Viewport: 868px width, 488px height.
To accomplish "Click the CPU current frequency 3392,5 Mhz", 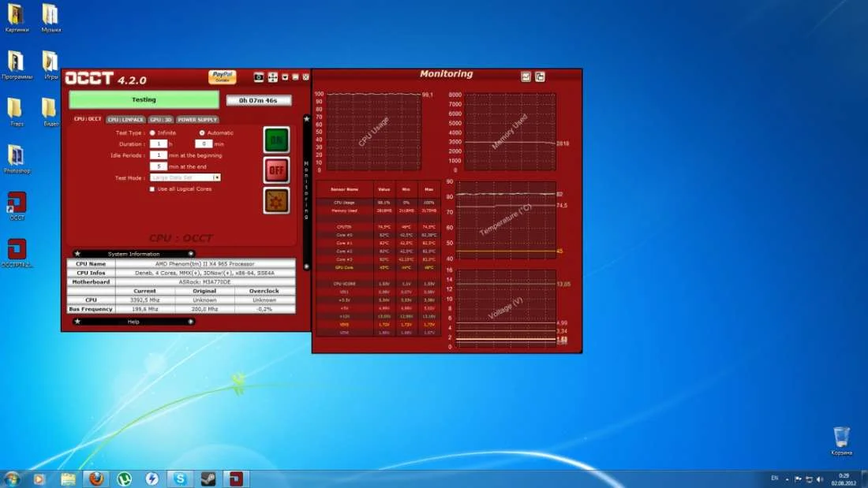I will coord(144,300).
